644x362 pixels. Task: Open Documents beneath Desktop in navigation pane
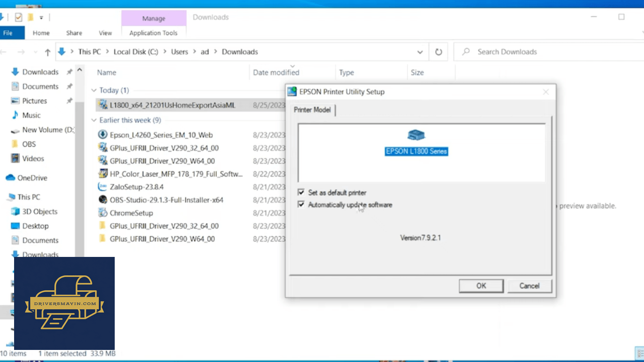[x=40, y=240]
